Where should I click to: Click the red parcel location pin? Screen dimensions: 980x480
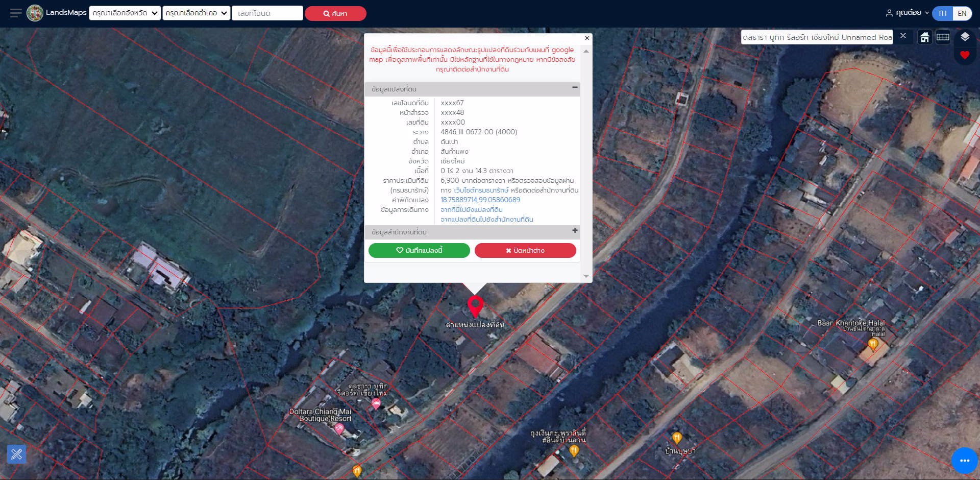[475, 306]
